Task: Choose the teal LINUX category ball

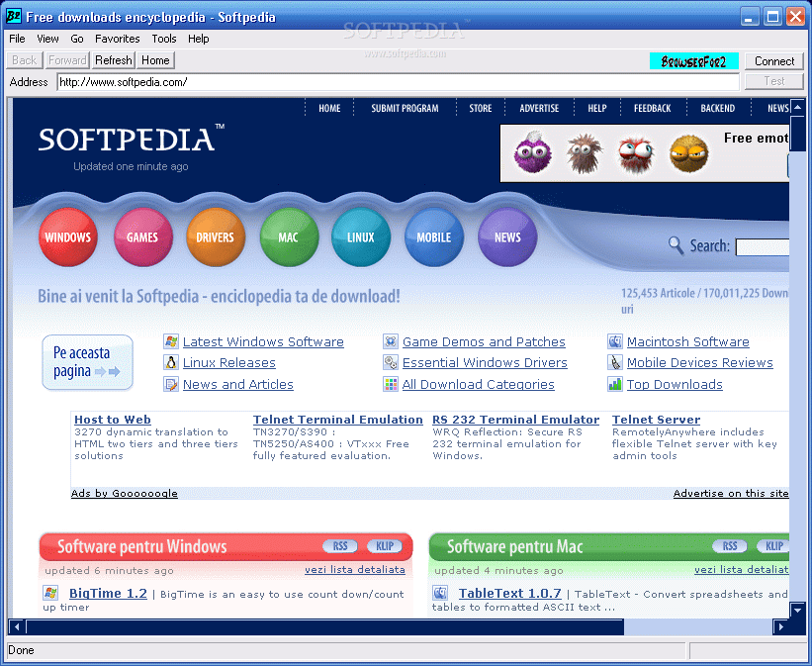Action: point(361,237)
